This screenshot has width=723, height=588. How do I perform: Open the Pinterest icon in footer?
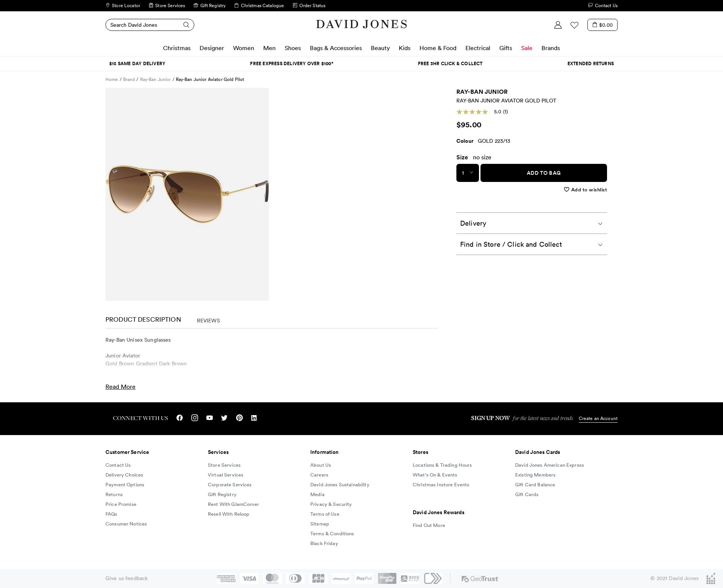click(239, 418)
